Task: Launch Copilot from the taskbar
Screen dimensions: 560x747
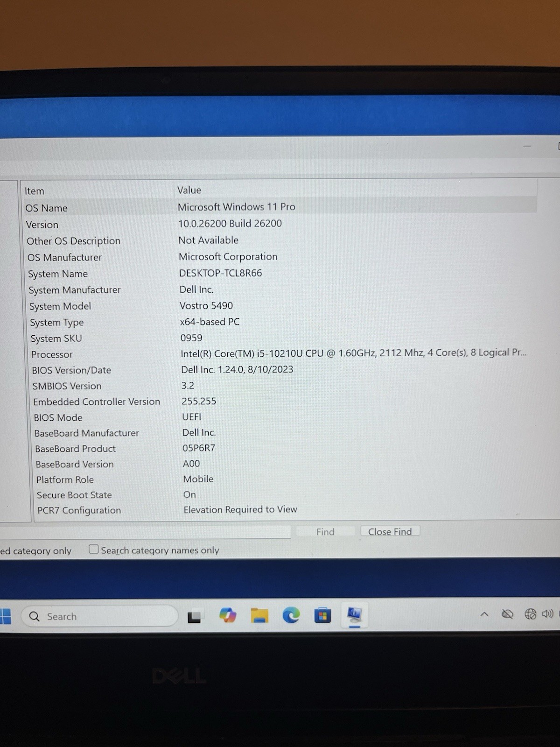Action: pyautogui.click(x=228, y=616)
